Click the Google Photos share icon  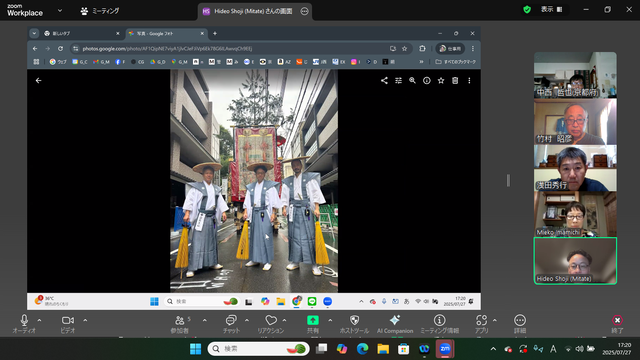pyautogui.click(x=384, y=81)
